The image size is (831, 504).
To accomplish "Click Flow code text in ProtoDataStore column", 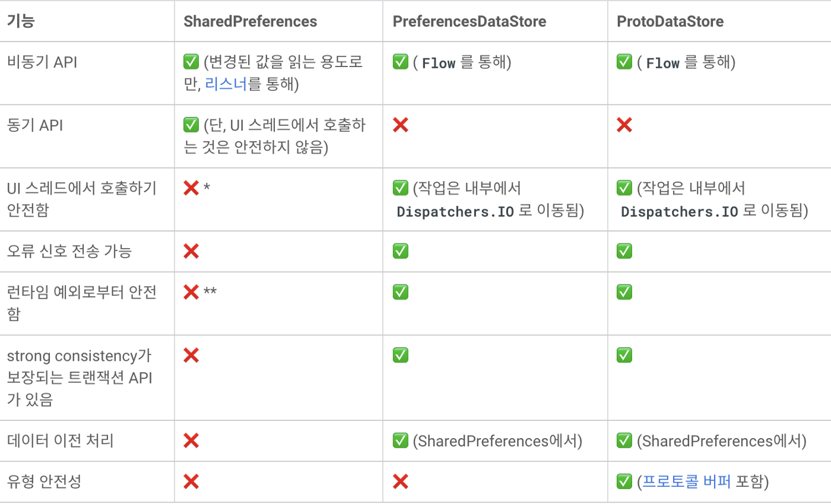I will [662, 63].
